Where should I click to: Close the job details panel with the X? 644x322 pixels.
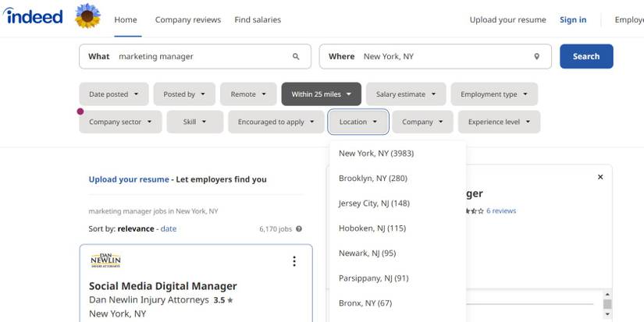[x=600, y=177]
